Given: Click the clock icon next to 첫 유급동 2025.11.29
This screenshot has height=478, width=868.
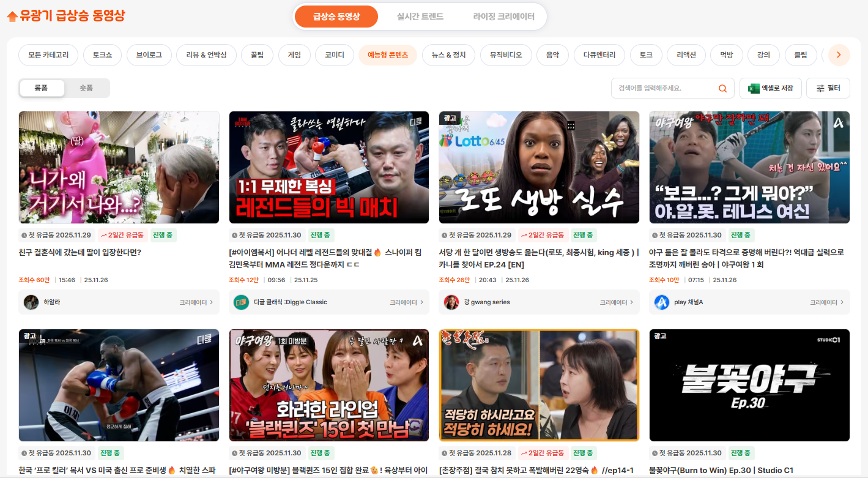Looking at the screenshot, I should click(x=23, y=234).
